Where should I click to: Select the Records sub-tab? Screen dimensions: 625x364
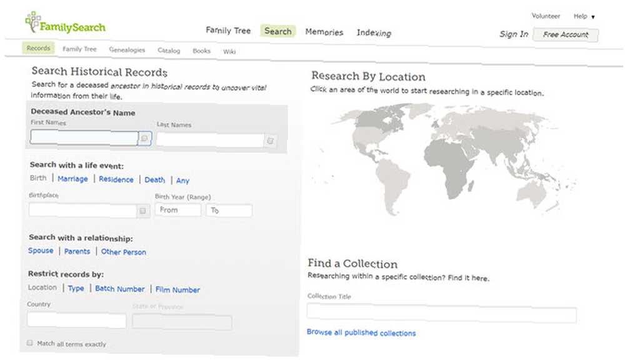click(x=38, y=48)
